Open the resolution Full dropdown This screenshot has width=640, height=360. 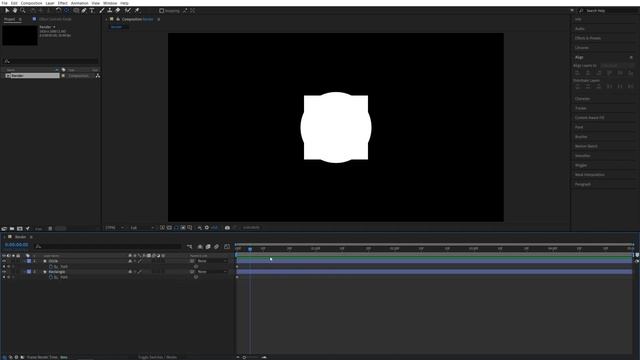coord(142,228)
